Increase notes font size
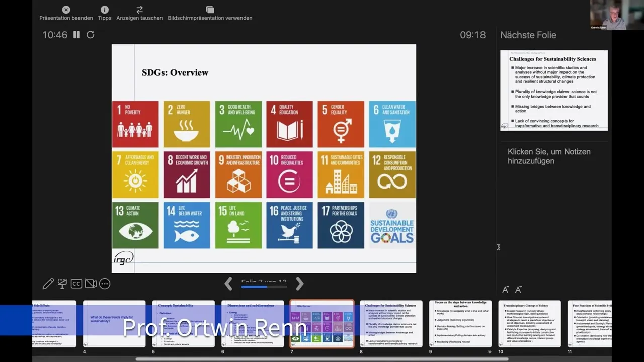 [506, 289]
